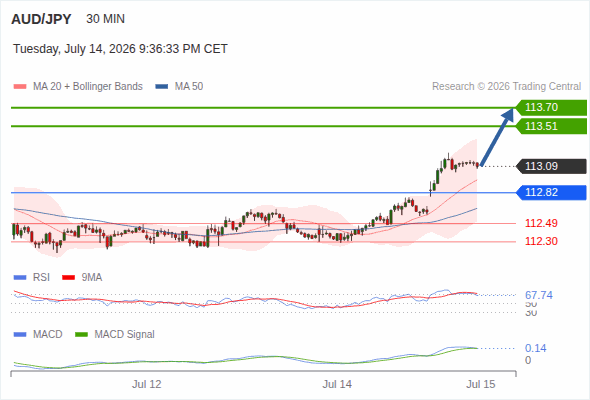The height and width of the screenshot is (400, 590).
Task: Select the 113.09 current price label
Action: (x=552, y=166)
